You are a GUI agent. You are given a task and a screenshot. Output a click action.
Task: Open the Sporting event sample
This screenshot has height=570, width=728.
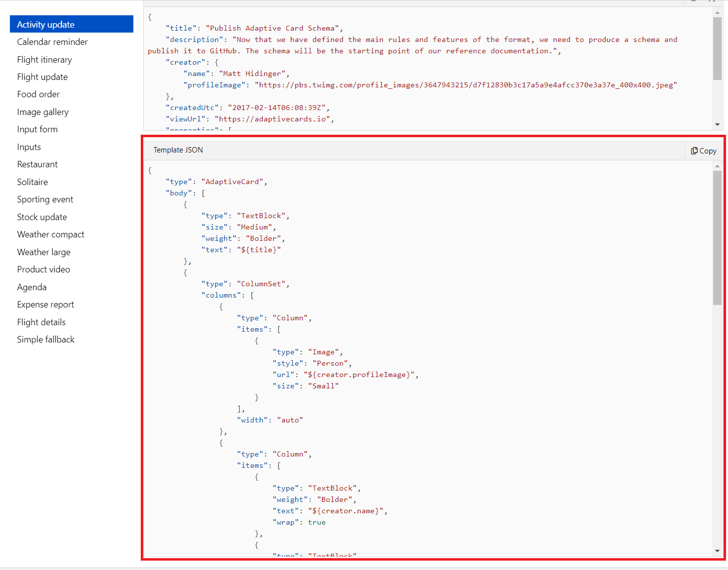tap(45, 199)
